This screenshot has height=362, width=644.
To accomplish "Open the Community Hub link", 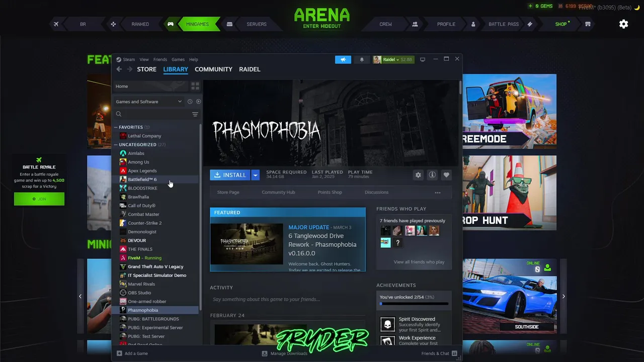I will coord(278,193).
